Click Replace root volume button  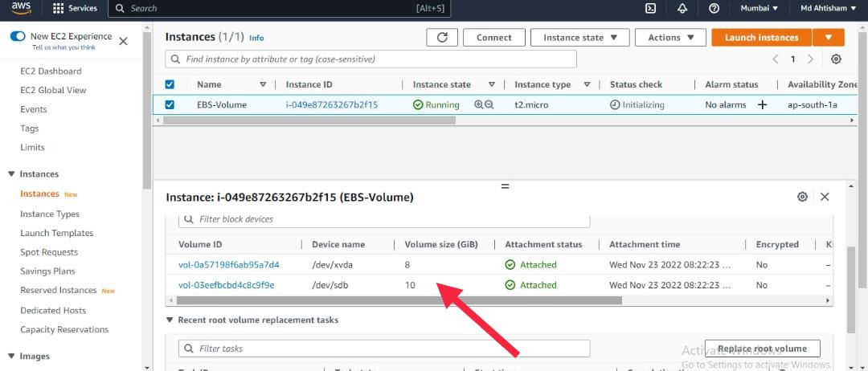(762, 349)
